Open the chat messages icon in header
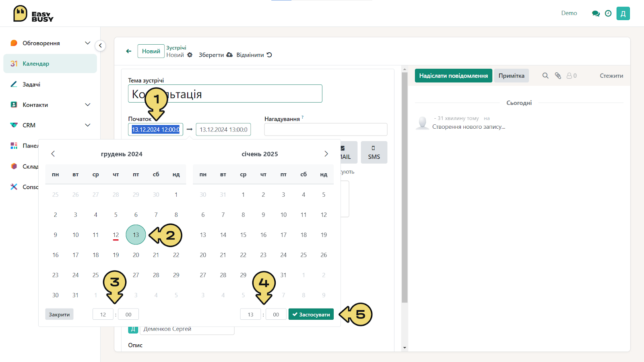Viewport: 644px width, 362px height. pos(596,13)
